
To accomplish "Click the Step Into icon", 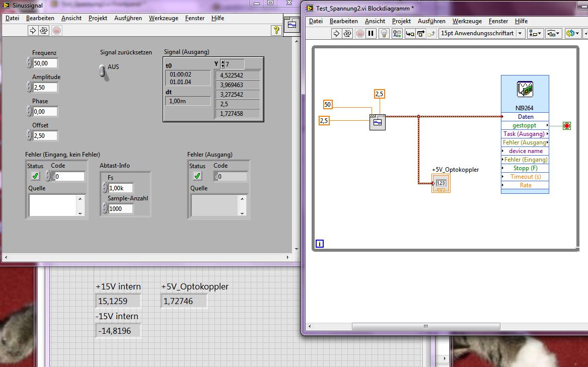I will pyautogui.click(x=410, y=34).
